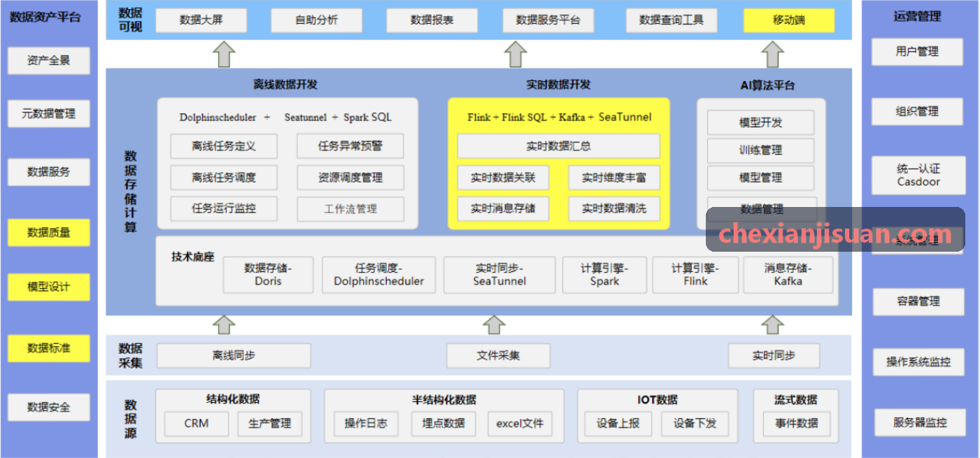980x458 pixels.
Task: Click 离线同步 in the data collection row
Action: click(234, 356)
